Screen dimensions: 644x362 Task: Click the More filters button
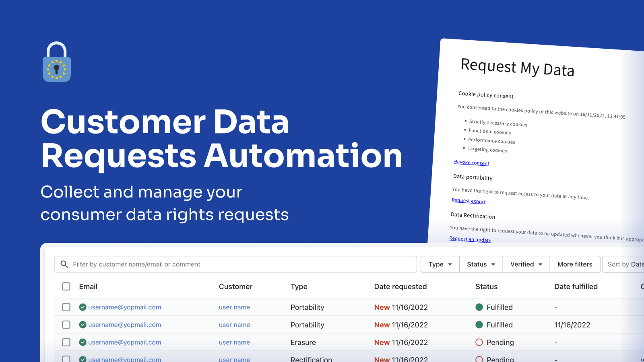pos(575,264)
